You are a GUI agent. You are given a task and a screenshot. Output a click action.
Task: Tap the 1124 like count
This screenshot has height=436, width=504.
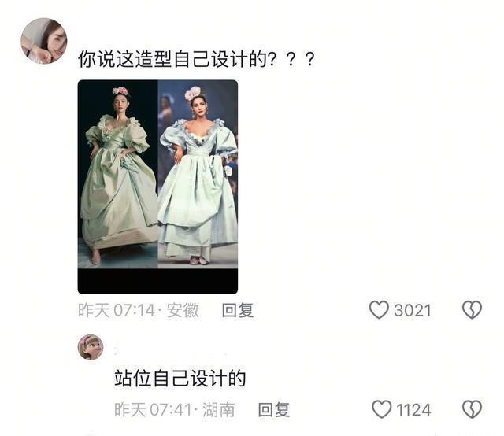click(x=413, y=410)
